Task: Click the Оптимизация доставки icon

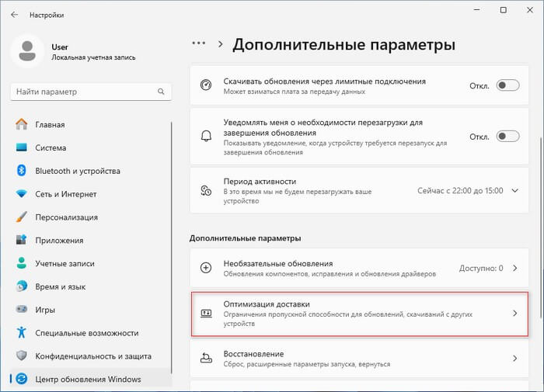Action: [206, 314]
